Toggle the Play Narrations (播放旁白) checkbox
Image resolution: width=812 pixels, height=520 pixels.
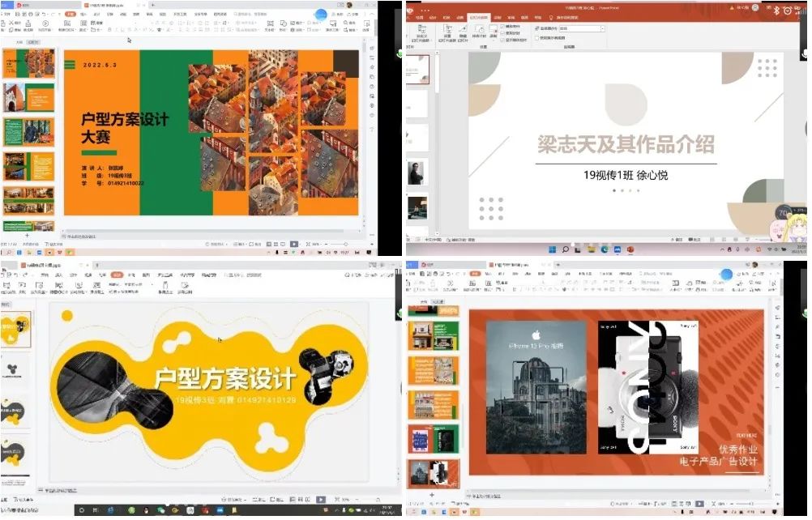click(502, 27)
